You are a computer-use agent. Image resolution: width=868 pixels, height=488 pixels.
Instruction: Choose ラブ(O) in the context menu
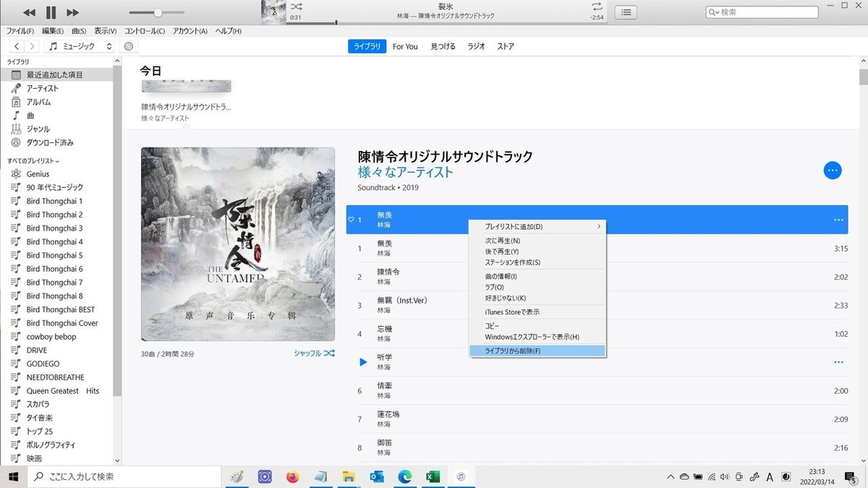pyautogui.click(x=537, y=287)
